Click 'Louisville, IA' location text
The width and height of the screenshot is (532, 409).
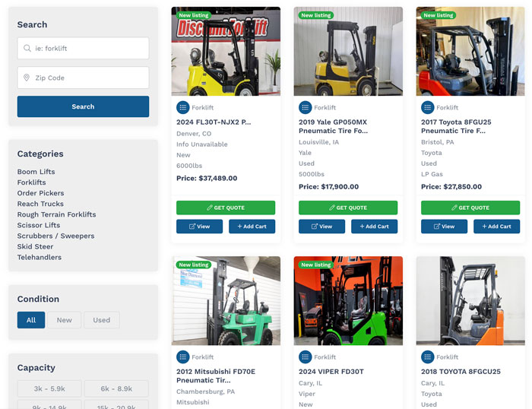click(x=319, y=142)
